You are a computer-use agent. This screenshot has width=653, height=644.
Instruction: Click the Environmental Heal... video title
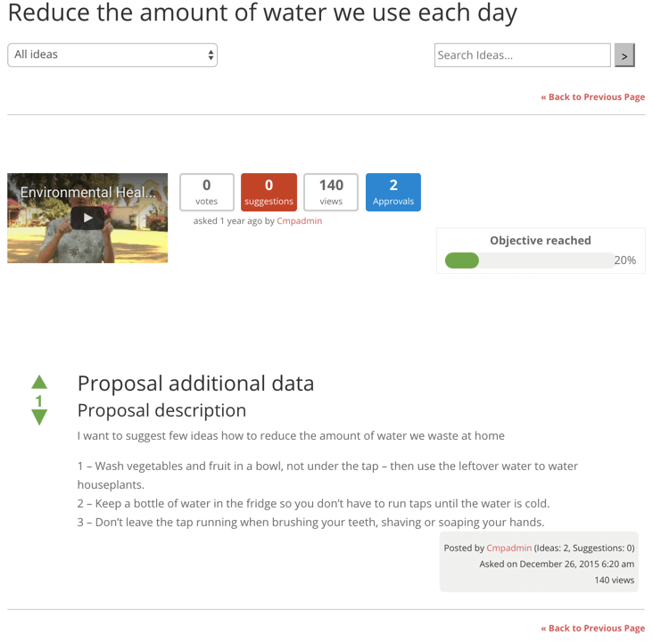click(87, 192)
